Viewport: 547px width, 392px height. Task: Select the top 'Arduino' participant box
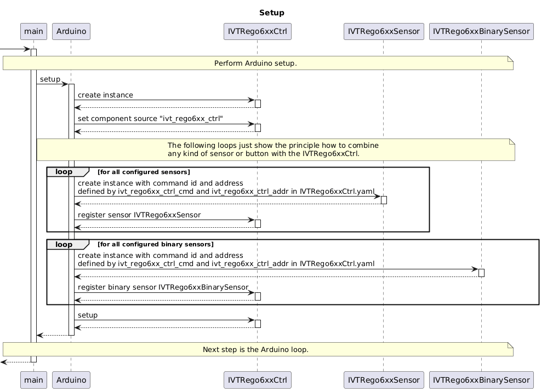tap(71, 31)
